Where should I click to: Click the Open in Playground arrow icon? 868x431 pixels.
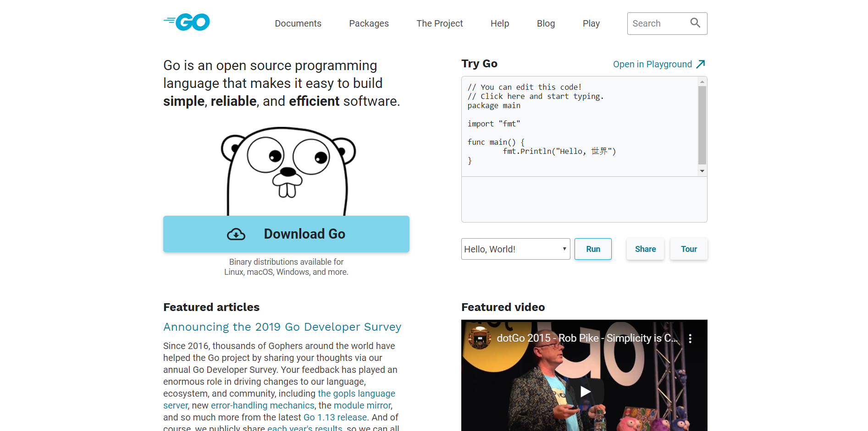701,64
